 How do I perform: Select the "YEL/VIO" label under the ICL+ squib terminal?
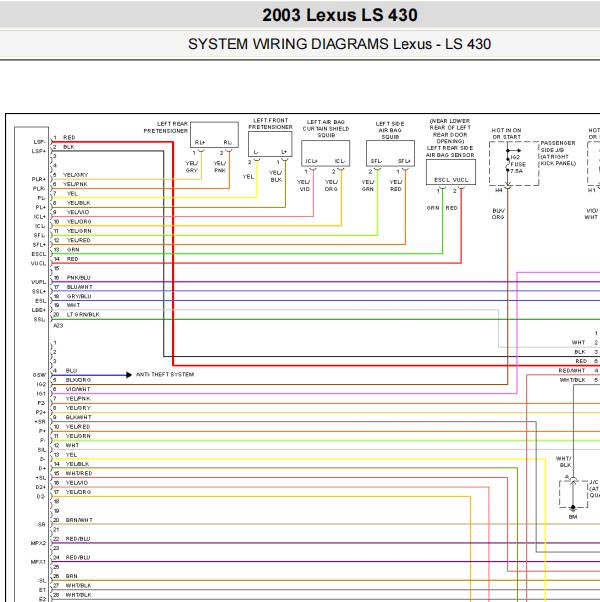pyautogui.click(x=304, y=185)
